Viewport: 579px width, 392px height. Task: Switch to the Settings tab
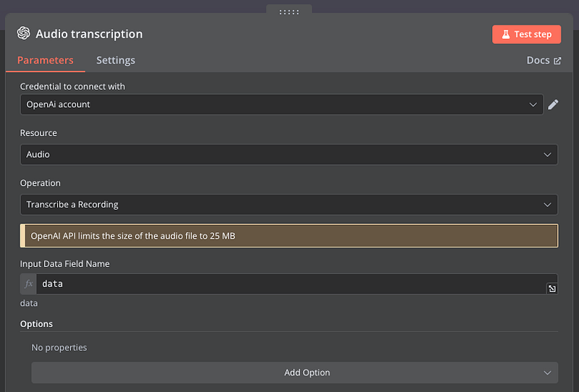pyautogui.click(x=116, y=60)
